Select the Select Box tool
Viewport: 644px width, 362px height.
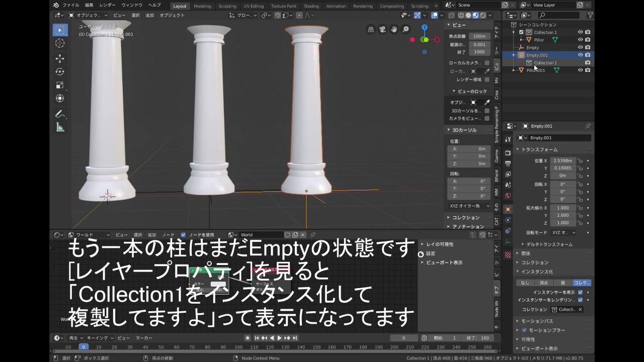click(x=60, y=30)
